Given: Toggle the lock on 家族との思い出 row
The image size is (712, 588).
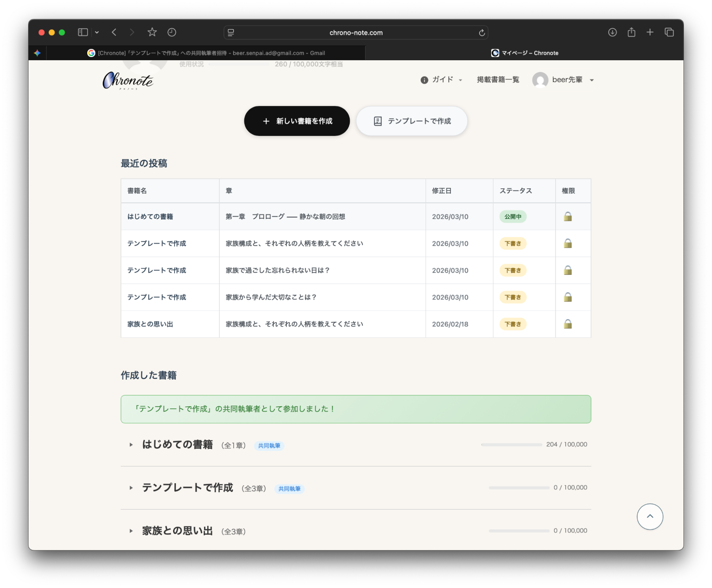Looking at the screenshot, I should pos(568,324).
